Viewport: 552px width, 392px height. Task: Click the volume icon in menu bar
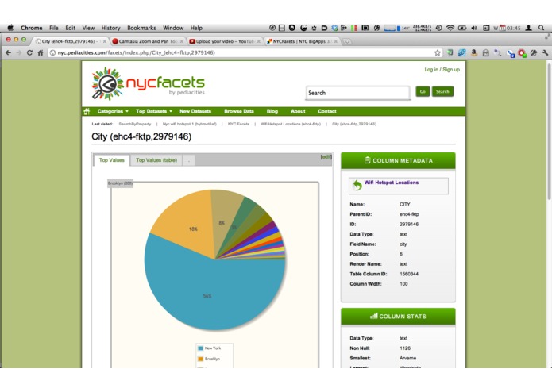click(x=474, y=28)
